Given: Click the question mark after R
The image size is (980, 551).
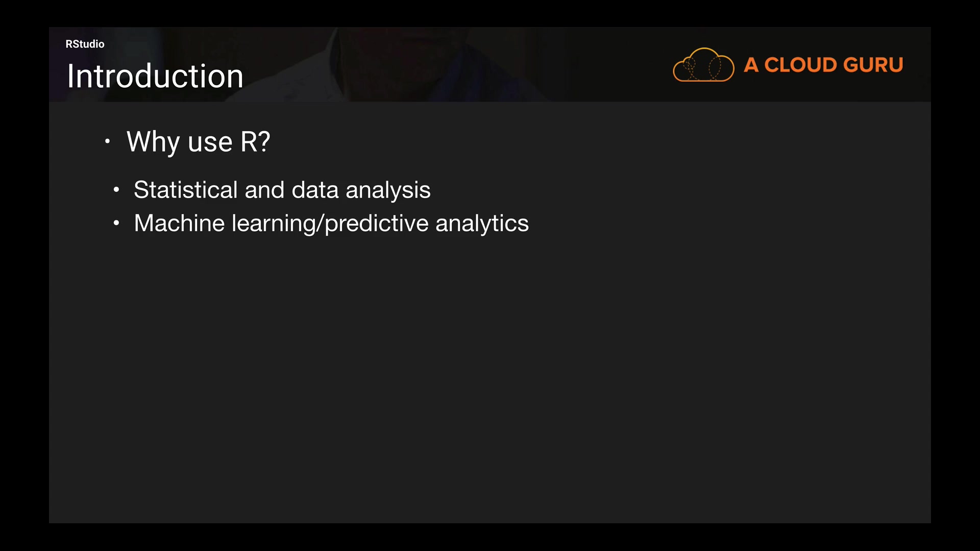Looking at the screenshot, I should (x=264, y=141).
